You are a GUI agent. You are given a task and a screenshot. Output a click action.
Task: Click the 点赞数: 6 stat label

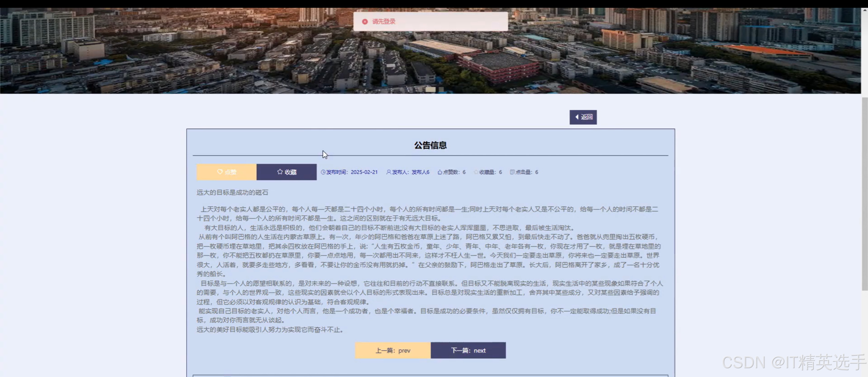453,172
